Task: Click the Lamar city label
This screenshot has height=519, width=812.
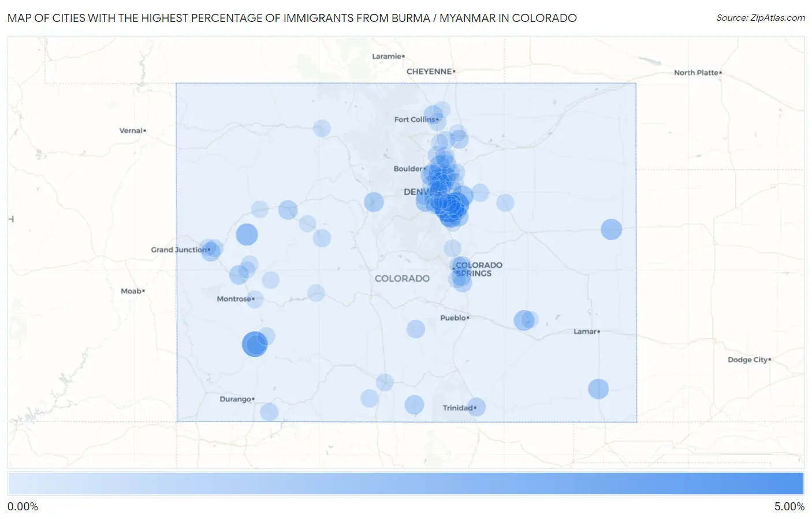Action: coord(586,331)
